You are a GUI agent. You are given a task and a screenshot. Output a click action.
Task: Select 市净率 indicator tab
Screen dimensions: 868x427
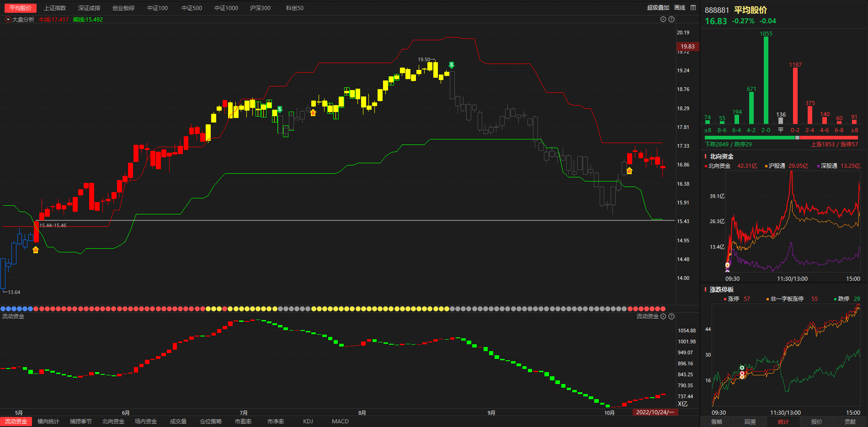[276, 422]
